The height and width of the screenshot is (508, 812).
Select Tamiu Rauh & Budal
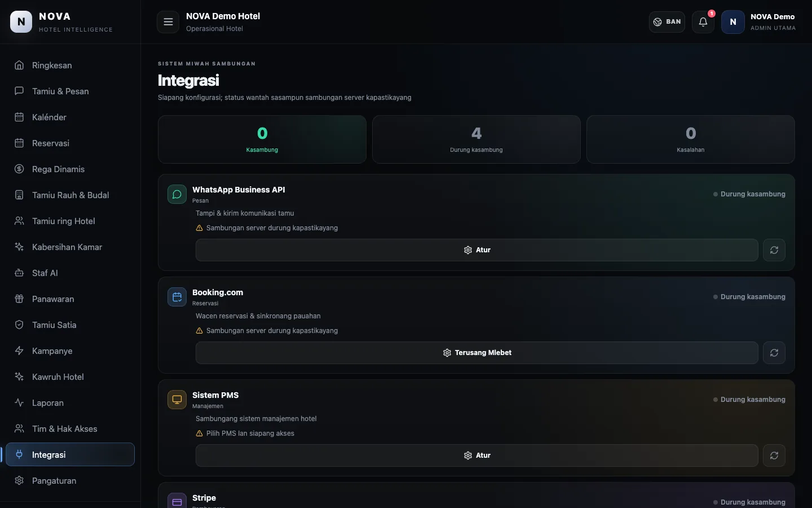pos(70,195)
